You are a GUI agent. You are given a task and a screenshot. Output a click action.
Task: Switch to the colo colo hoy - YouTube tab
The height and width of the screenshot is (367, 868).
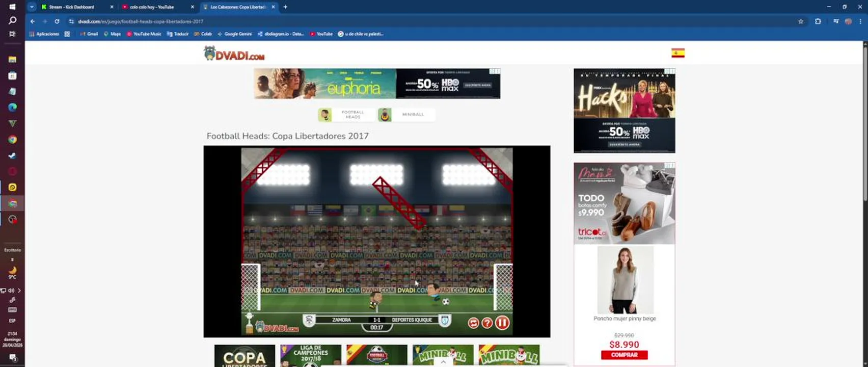(x=152, y=7)
